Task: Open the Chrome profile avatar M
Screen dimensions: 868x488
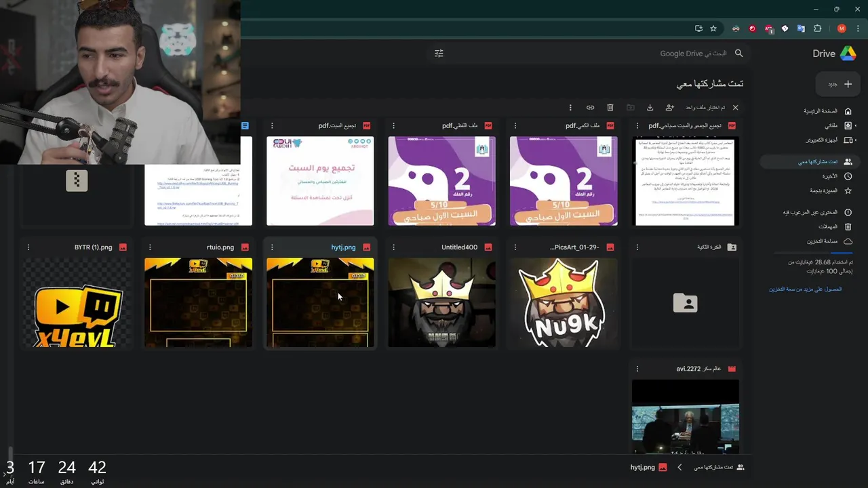Action: click(842, 28)
